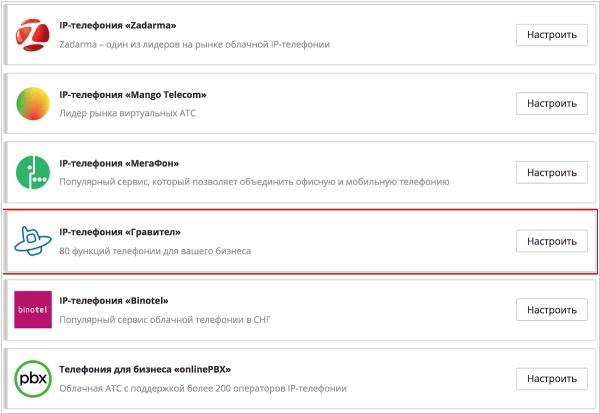This screenshot has height=414, width=600.
Task: Click the Mango Telecom gradient circle logo
Action: point(33,104)
